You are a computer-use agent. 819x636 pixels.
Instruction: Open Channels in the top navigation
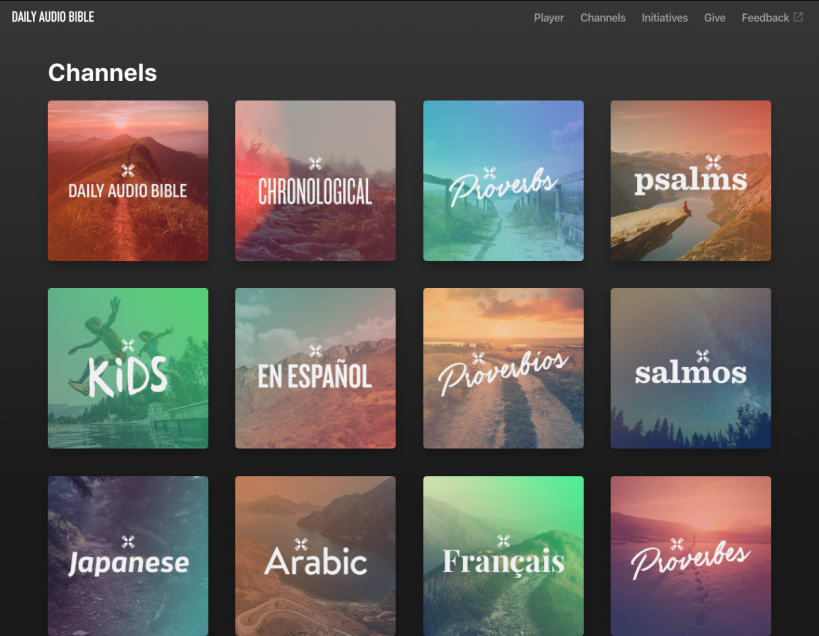pyautogui.click(x=603, y=18)
